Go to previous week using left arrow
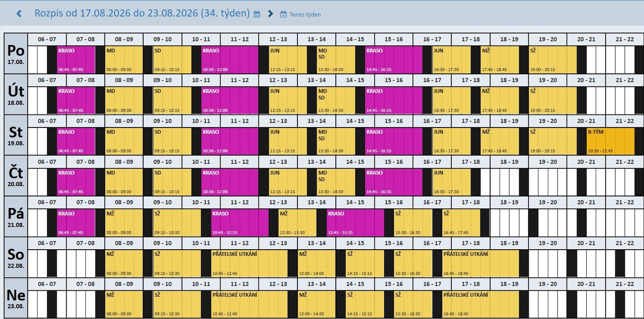The width and height of the screenshot is (644, 319). 19,14
